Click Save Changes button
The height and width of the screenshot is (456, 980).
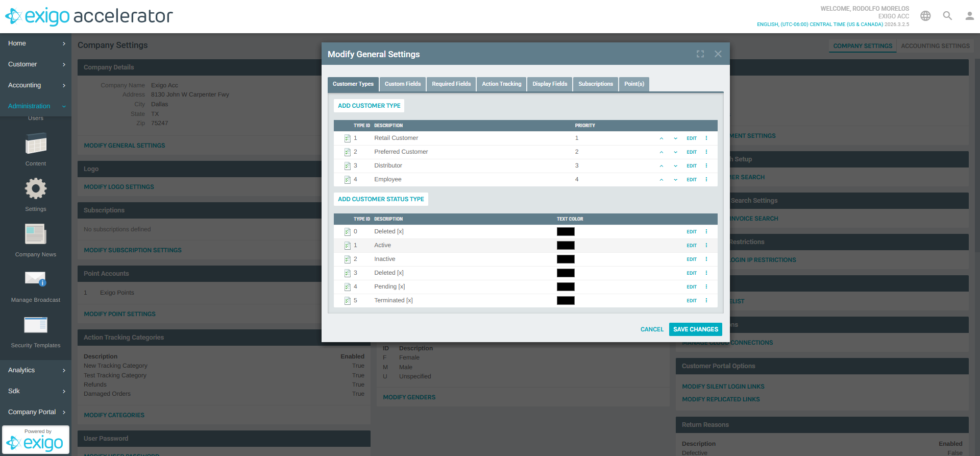click(x=696, y=329)
